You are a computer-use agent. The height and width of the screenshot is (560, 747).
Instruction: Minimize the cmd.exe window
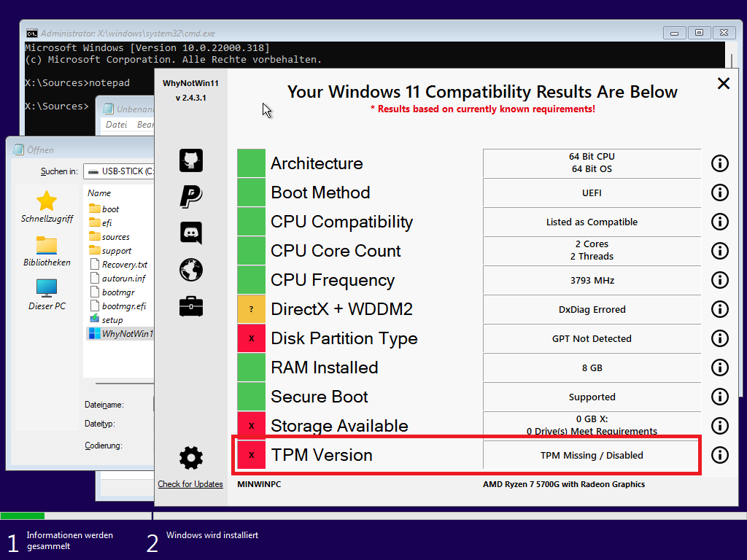(674, 33)
